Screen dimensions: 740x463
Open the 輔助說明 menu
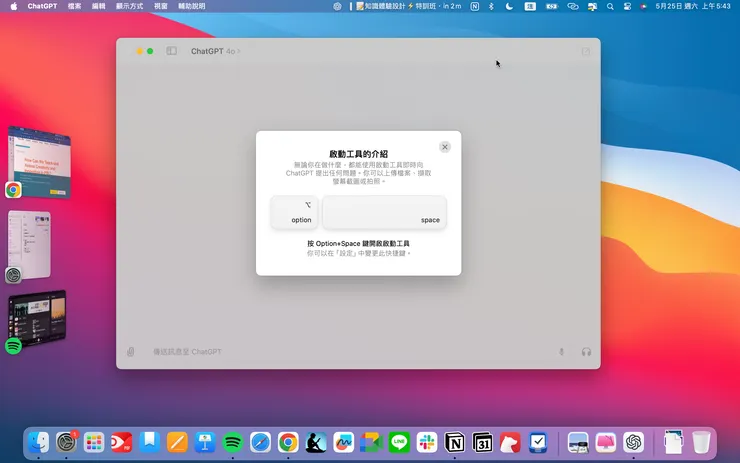191,6
